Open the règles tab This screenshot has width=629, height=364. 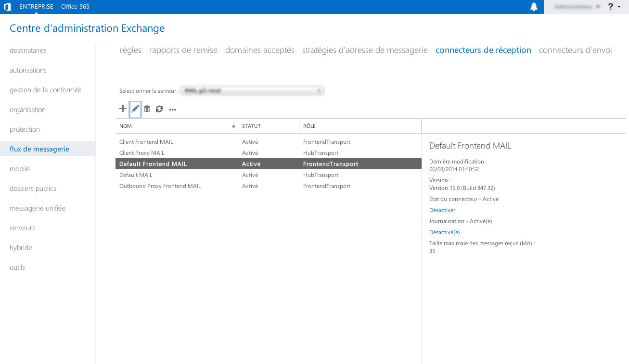pyautogui.click(x=130, y=50)
